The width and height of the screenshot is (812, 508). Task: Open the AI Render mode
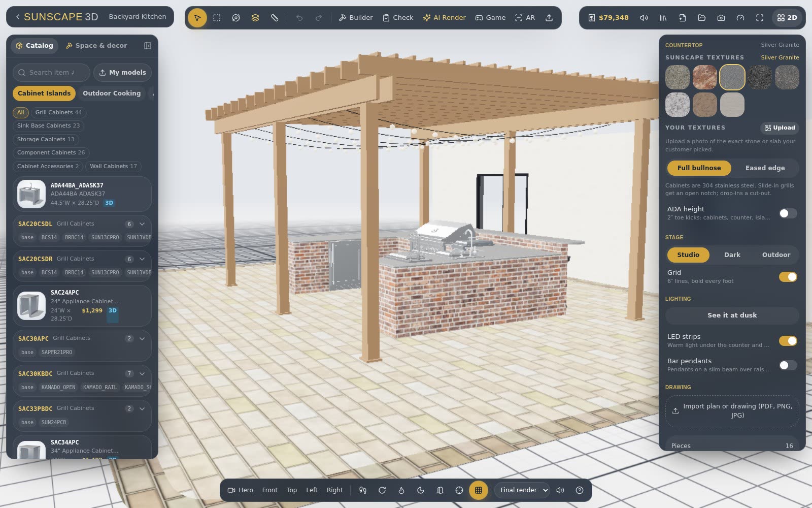pyautogui.click(x=445, y=18)
